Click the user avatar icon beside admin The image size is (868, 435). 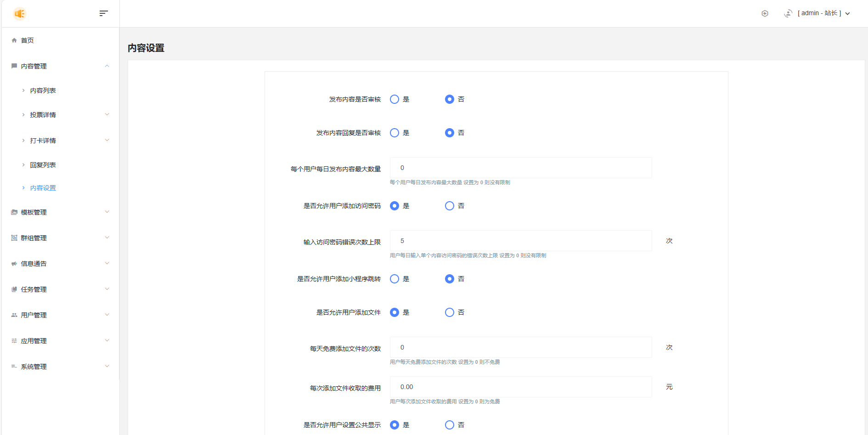(x=788, y=13)
